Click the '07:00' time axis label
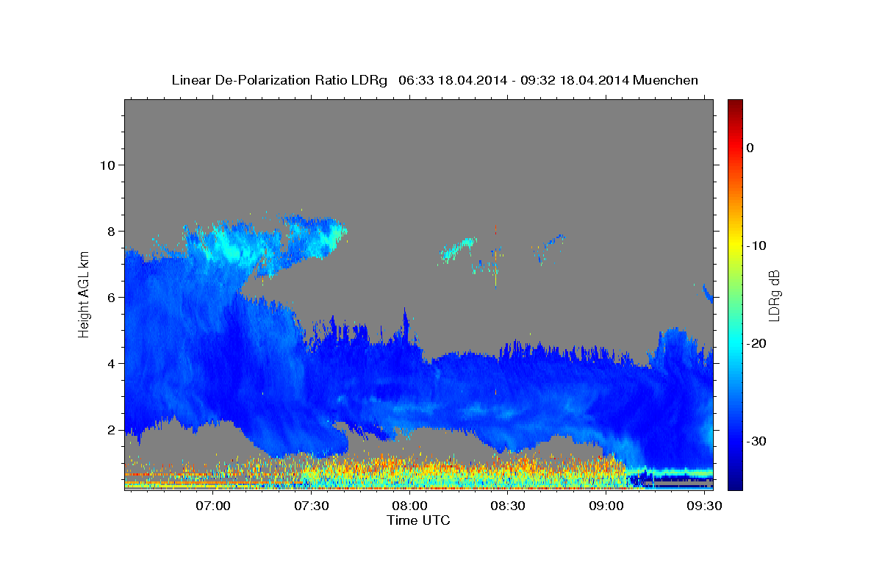The height and width of the screenshot is (588, 882). [x=215, y=506]
